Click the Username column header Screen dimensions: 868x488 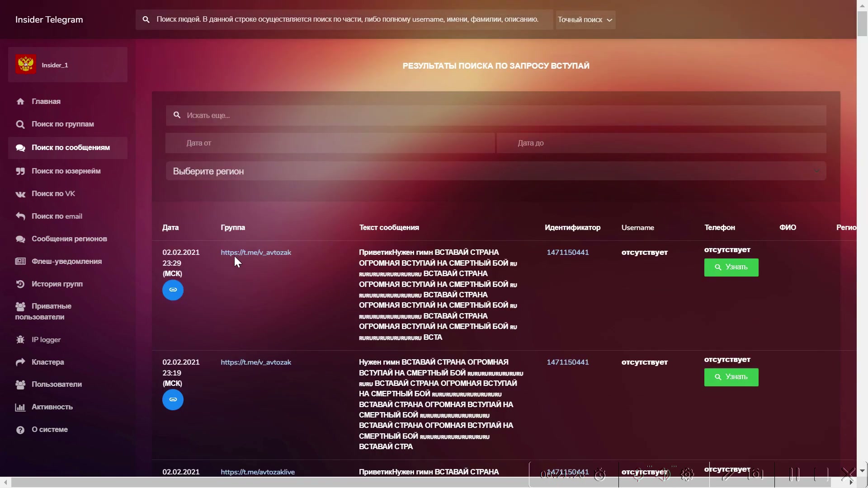coord(637,228)
